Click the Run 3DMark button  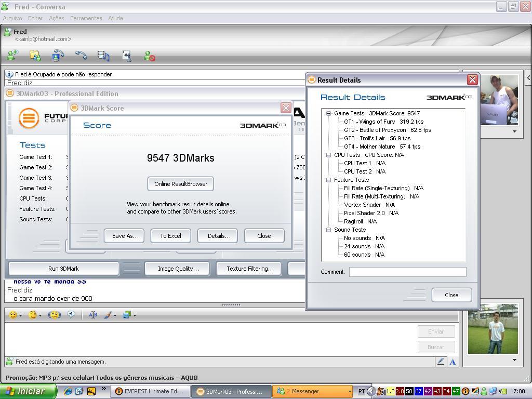64,269
